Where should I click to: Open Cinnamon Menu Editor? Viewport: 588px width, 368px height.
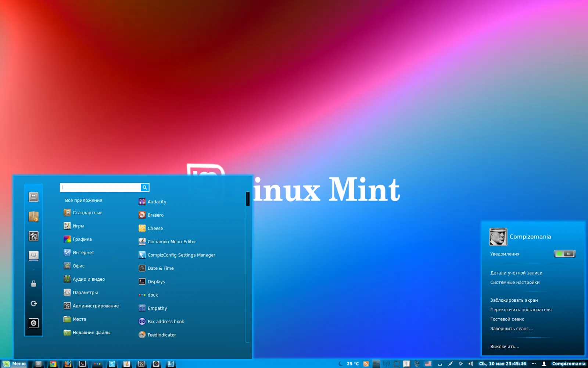click(167, 241)
